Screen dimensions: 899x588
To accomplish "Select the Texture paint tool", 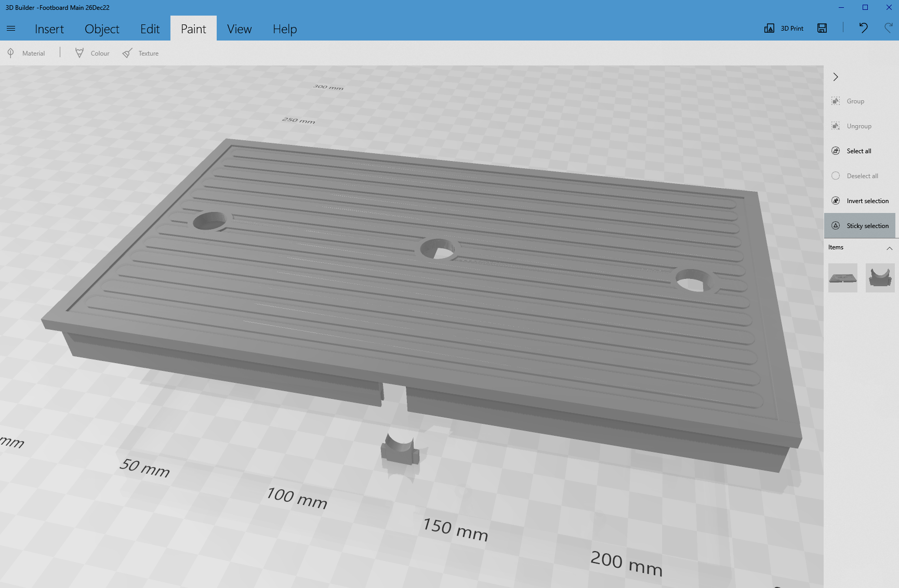I will [140, 52].
